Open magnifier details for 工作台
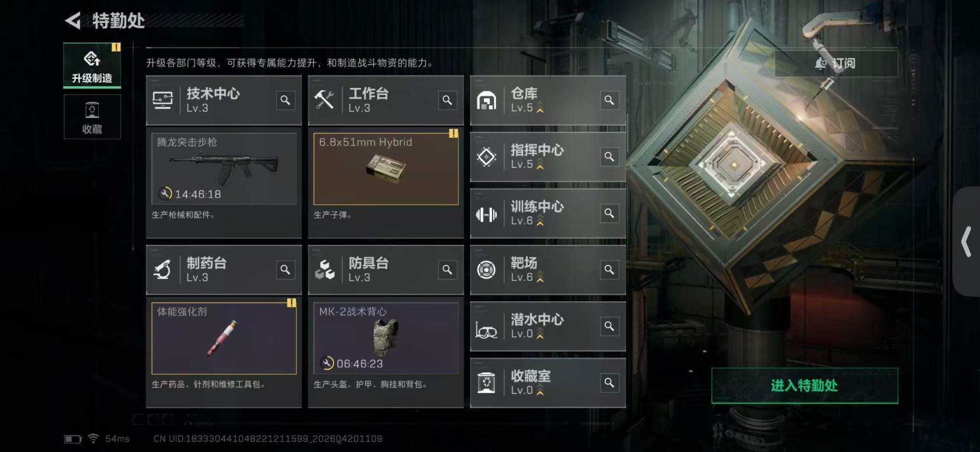The height and width of the screenshot is (452, 980). (447, 100)
